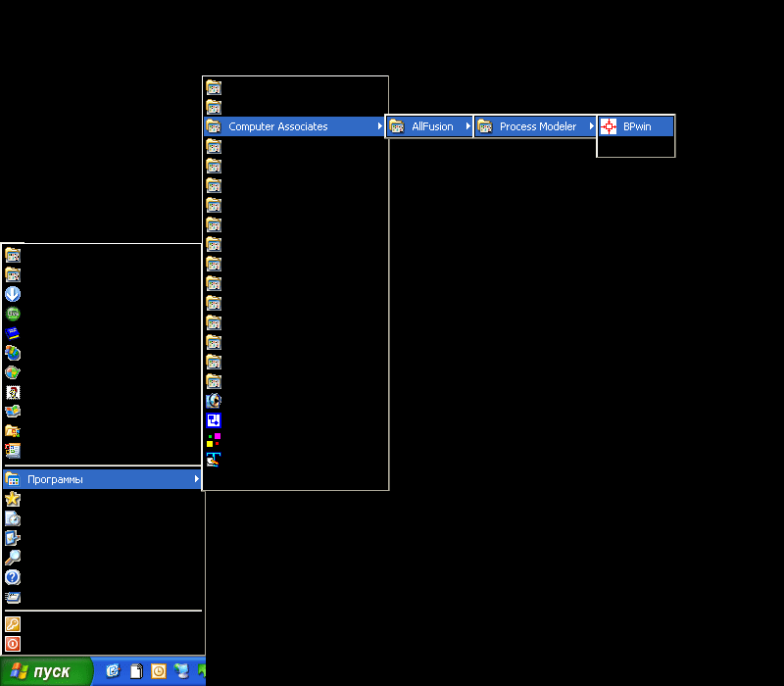Select the Программы menu item
Viewport: 784px width, 686px height.
tap(102, 479)
